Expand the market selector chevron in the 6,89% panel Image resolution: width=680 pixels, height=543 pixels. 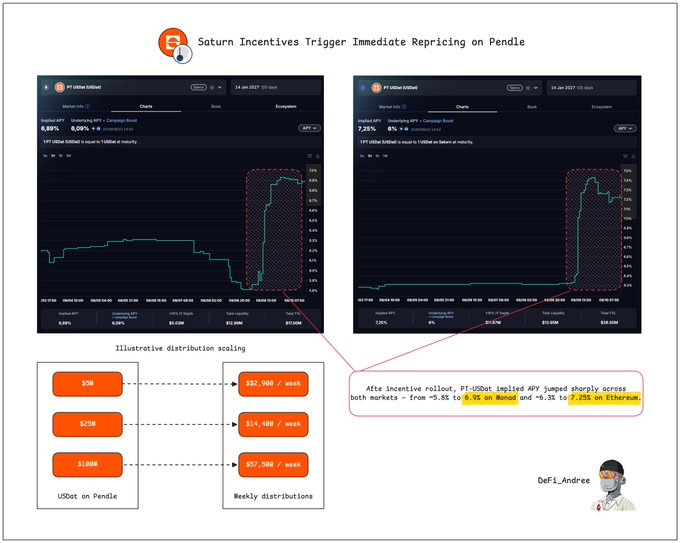(x=220, y=87)
